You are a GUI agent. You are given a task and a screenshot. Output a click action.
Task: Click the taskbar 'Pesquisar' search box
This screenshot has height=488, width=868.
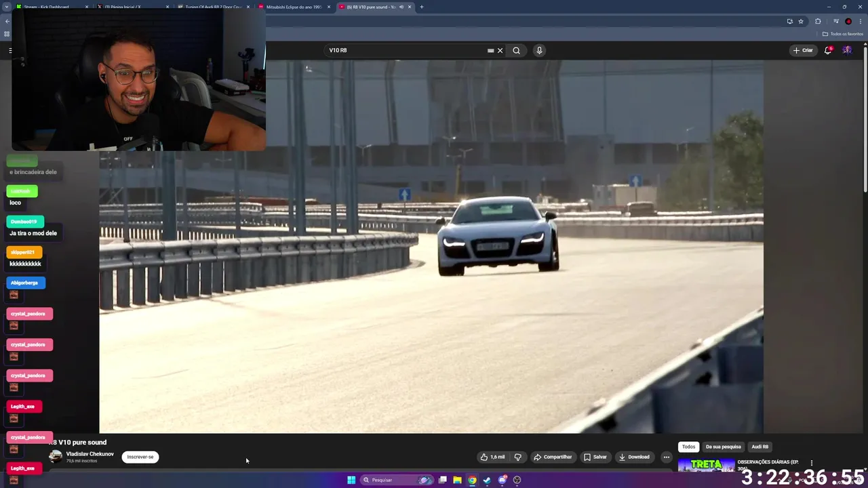(x=397, y=480)
